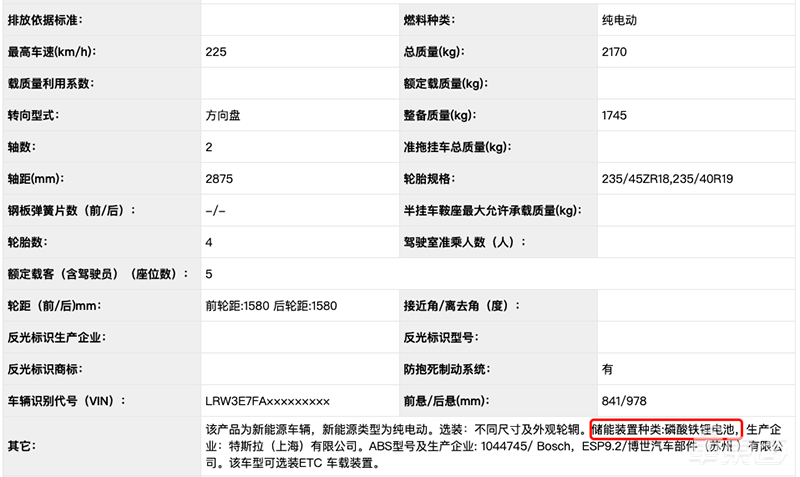Click the tire count value 4
Image resolution: width=800 pixels, height=477 pixels.
[x=209, y=242]
